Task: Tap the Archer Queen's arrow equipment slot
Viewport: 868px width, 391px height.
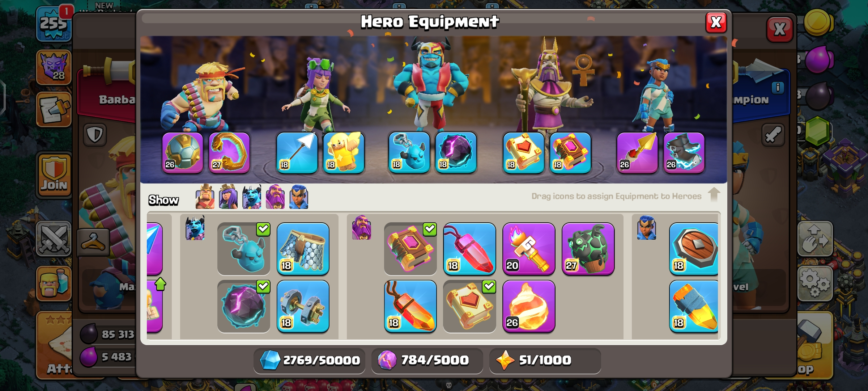Action: (297, 152)
